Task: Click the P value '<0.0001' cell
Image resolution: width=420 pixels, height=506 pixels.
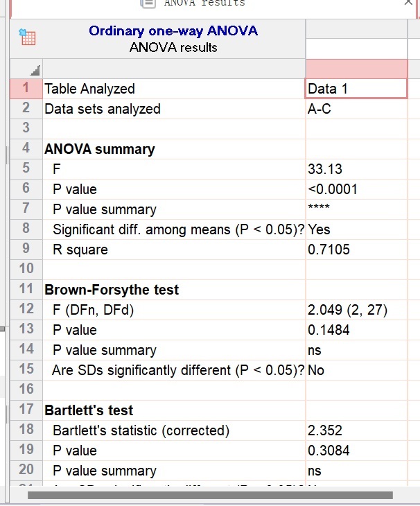Action: pyautogui.click(x=356, y=189)
